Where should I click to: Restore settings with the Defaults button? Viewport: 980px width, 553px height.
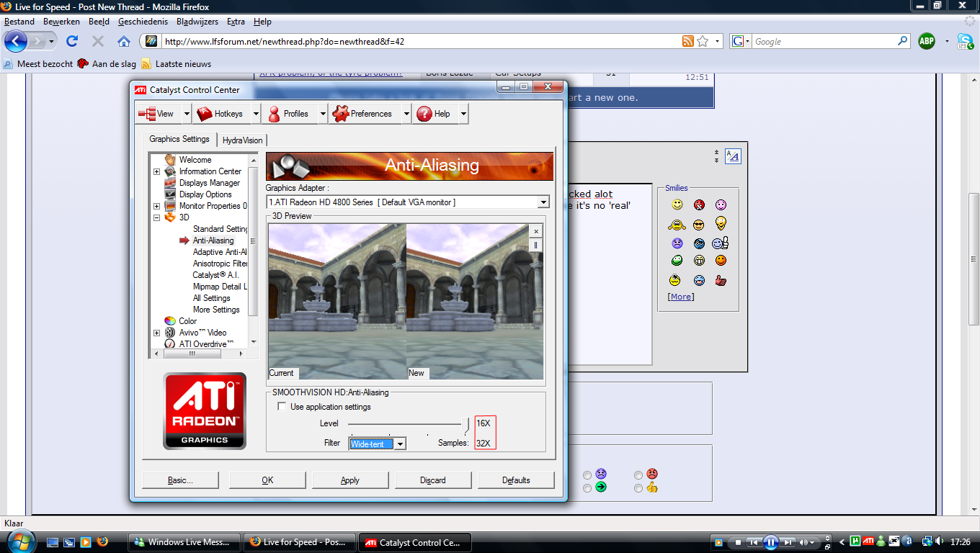(x=516, y=480)
